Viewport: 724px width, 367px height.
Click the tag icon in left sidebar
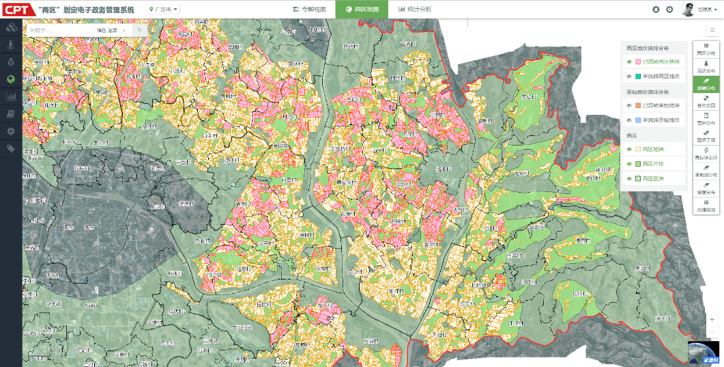click(x=11, y=149)
